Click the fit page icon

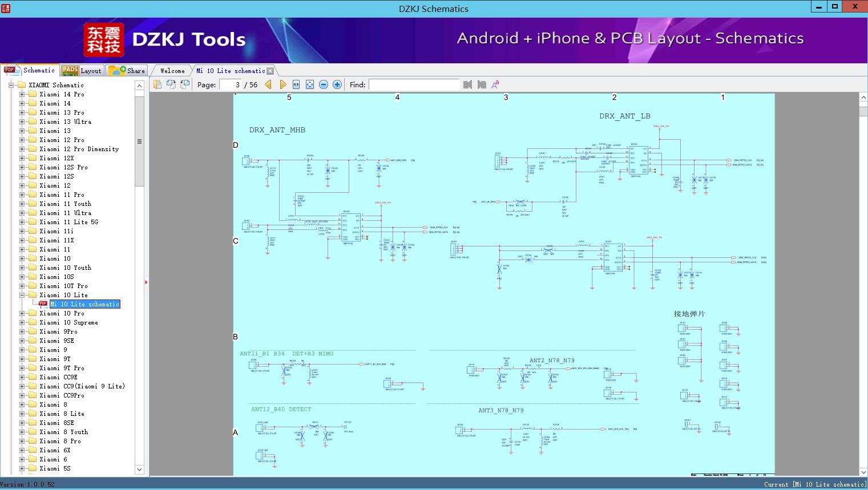coord(310,84)
